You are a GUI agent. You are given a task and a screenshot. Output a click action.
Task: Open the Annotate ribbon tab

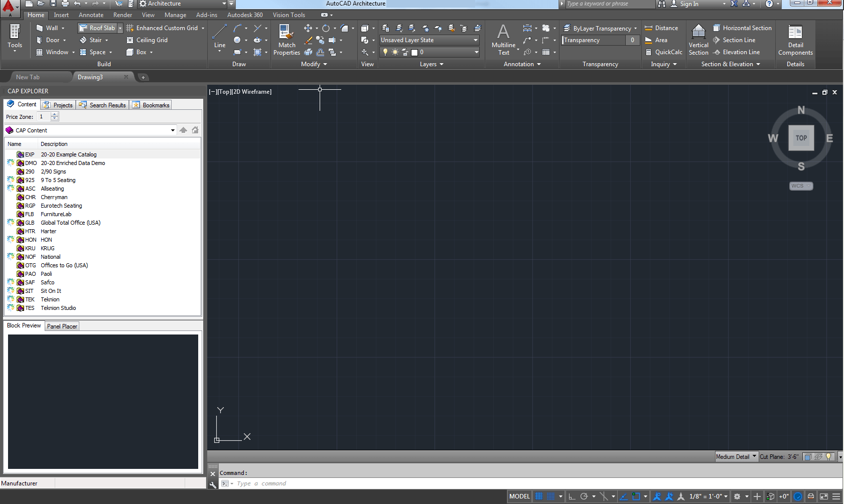[91, 15]
